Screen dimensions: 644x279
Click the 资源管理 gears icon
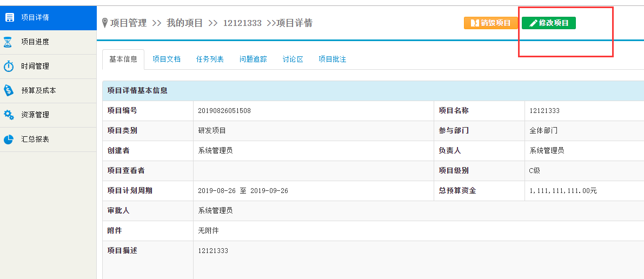point(9,115)
